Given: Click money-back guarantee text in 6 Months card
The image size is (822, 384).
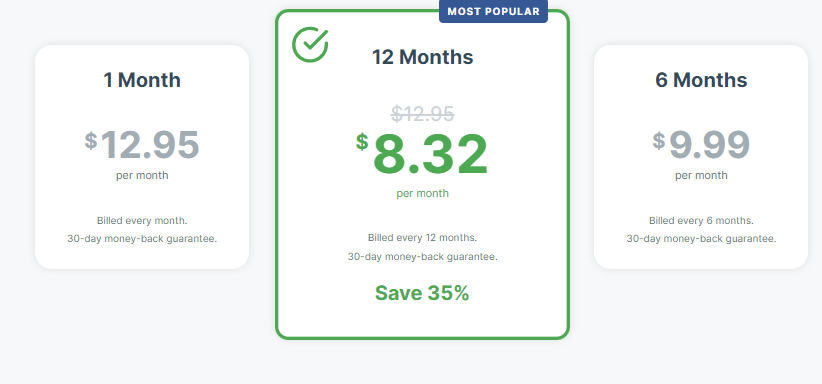Looking at the screenshot, I should [701, 239].
